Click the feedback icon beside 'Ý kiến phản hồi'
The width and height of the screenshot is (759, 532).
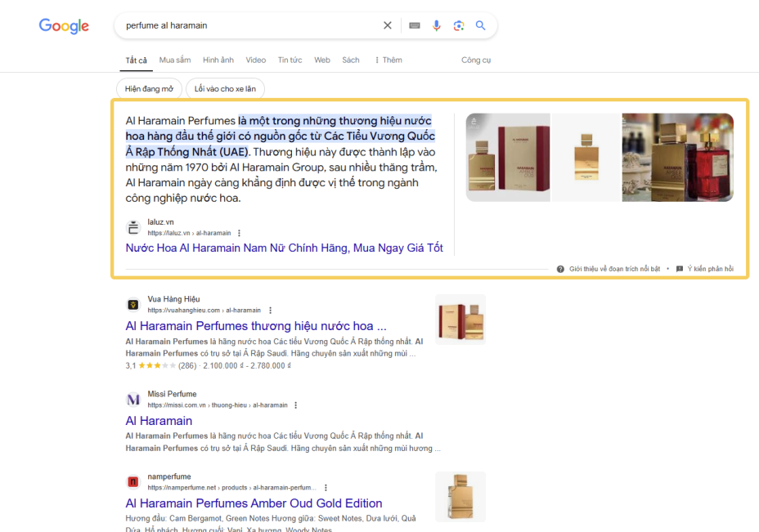[680, 269]
